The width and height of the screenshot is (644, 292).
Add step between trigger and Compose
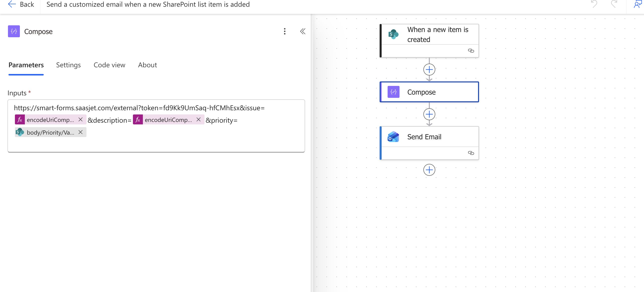[429, 70]
